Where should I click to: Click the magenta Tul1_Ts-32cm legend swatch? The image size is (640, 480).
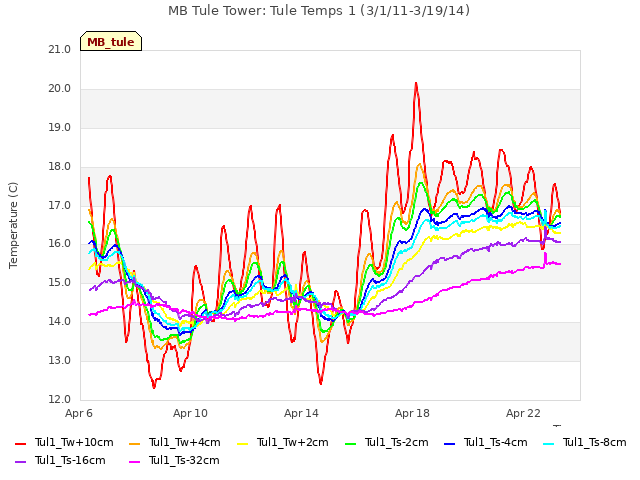(134, 462)
